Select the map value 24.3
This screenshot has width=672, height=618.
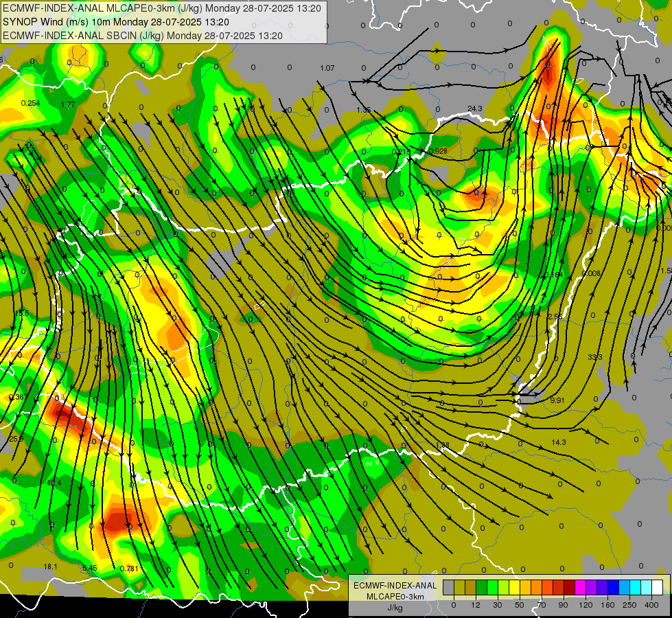(475, 108)
